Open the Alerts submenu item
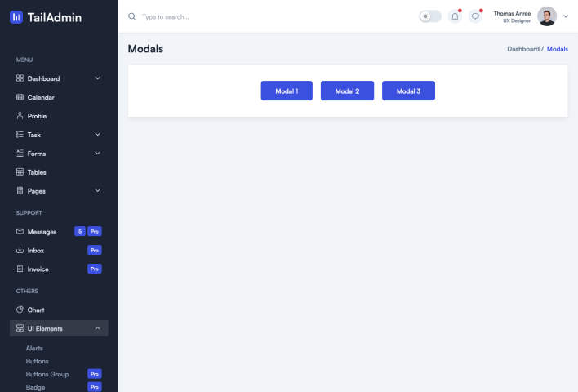Screen dimensions: 578x392 [34, 348]
